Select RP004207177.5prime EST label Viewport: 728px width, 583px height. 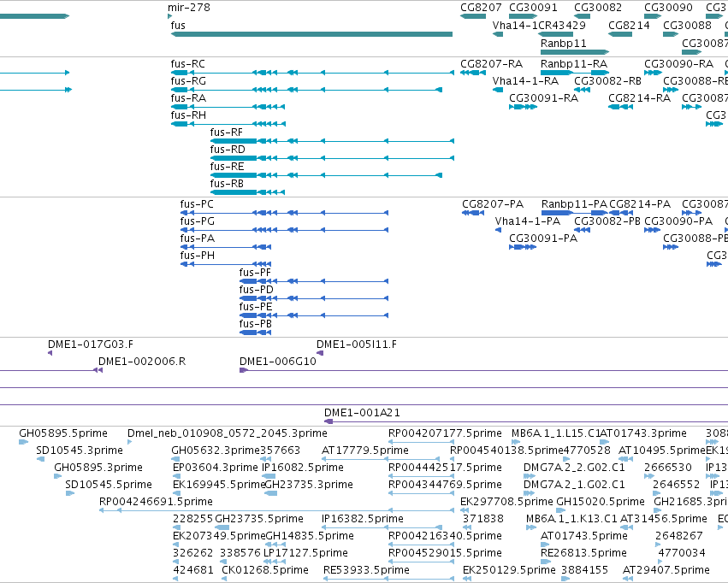[x=445, y=433]
